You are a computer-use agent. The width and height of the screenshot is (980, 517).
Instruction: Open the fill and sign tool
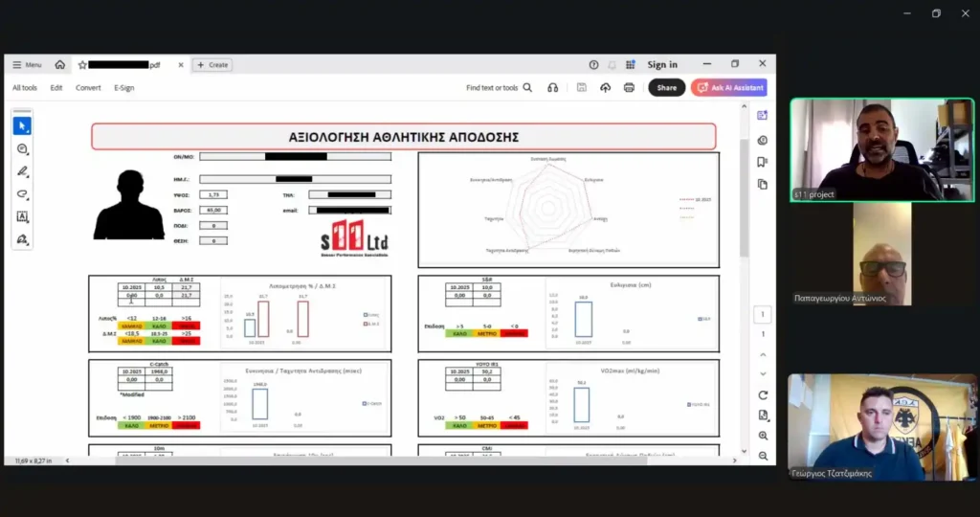(x=22, y=239)
